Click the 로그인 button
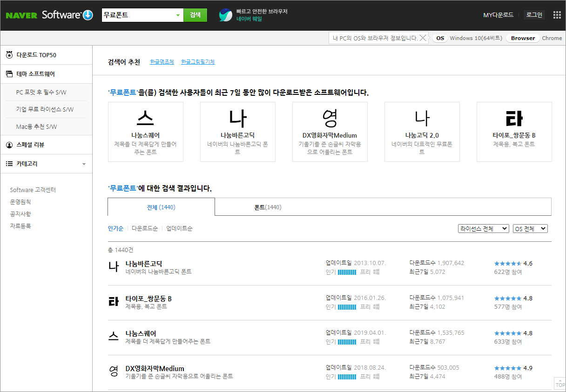The image size is (566, 392). (x=534, y=15)
